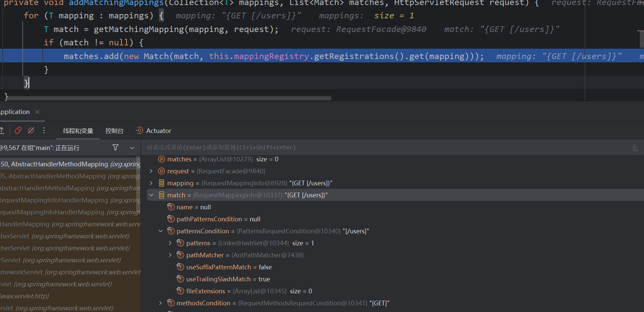Expand the patterns LinkedHashSet node

coord(170,243)
